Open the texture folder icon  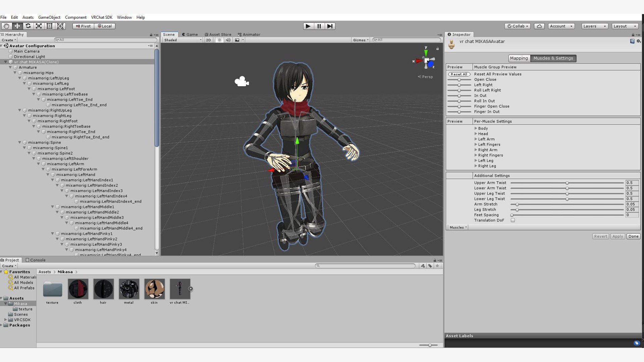click(52, 289)
